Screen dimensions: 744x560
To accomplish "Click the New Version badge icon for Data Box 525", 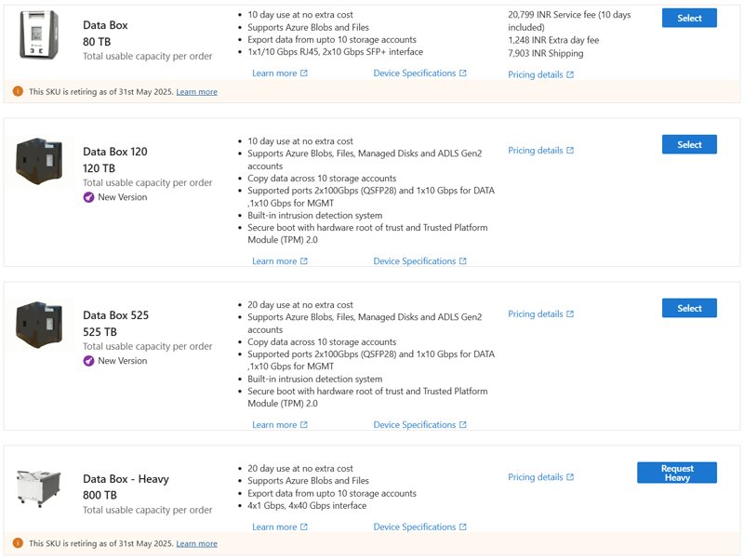I will point(89,361).
